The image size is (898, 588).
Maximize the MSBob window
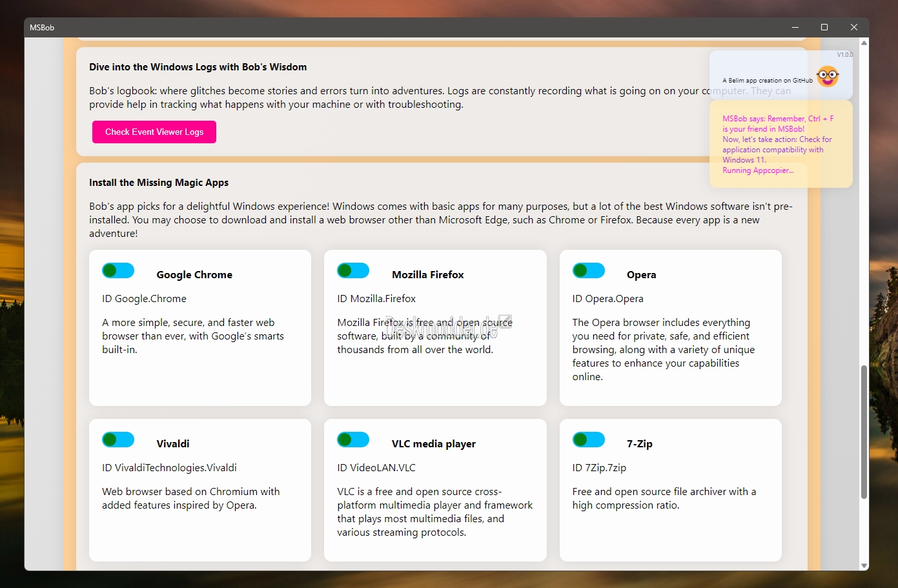(x=824, y=27)
